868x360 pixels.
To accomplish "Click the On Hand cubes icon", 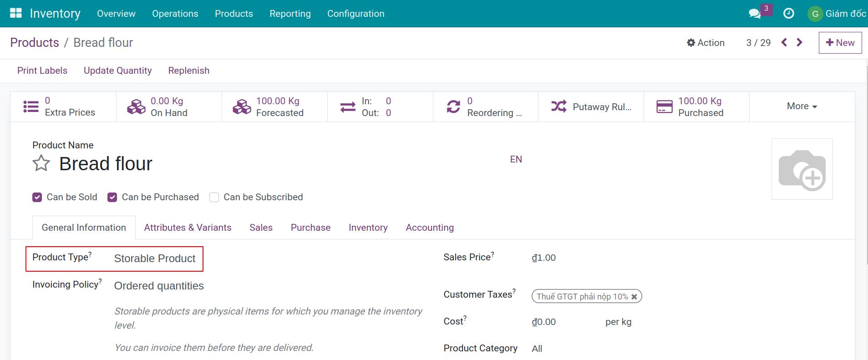I will tap(136, 106).
